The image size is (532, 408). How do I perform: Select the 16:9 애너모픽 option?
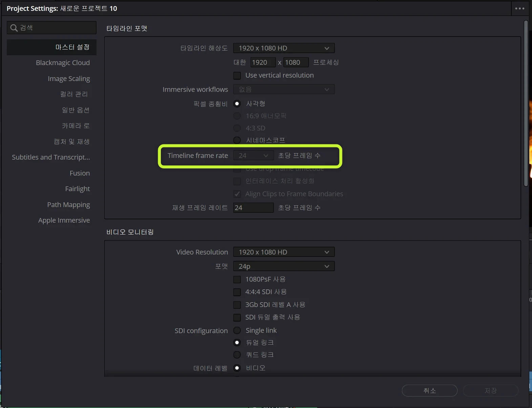pyautogui.click(x=237, y=116)
